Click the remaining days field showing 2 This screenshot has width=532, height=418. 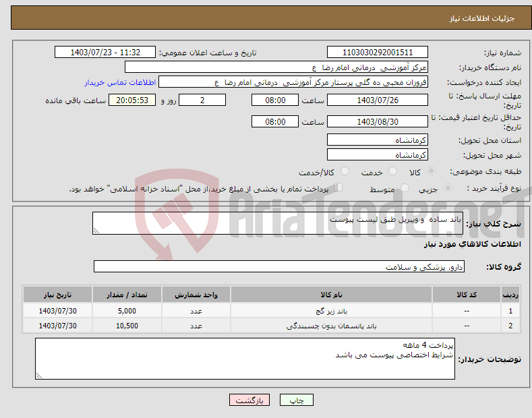(202, 100)
